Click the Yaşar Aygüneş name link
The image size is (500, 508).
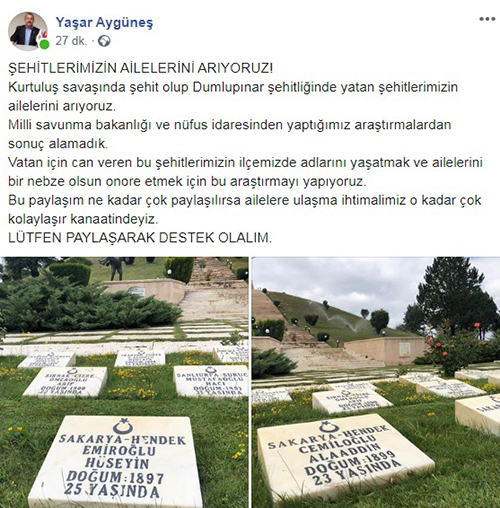pos(104,22)
